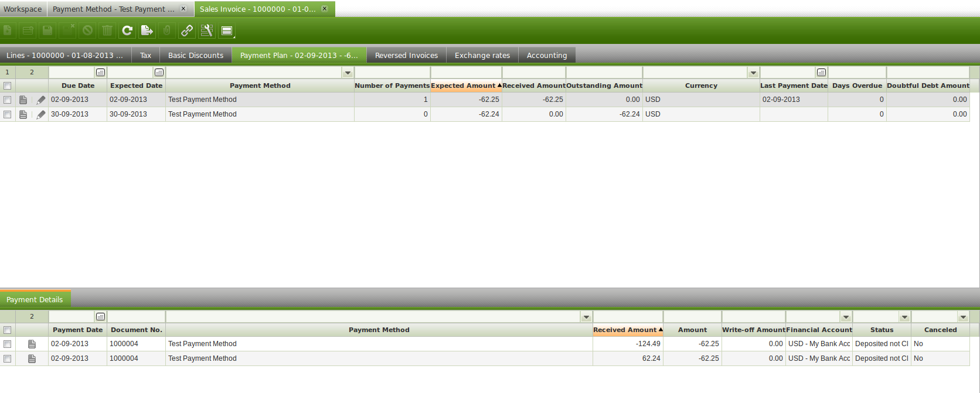Open form icon for payment detail -124.49 row
Screen dimensions: 980x393
tap(32, 344)
